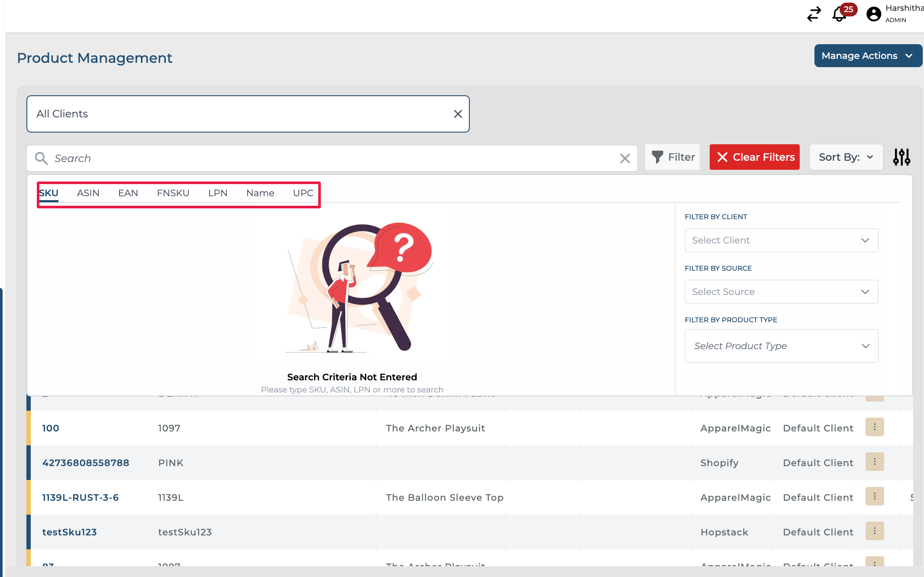Expand the Manage Actions dropdown
Viewport: 924px width, 577px height.
pos(868,56)
